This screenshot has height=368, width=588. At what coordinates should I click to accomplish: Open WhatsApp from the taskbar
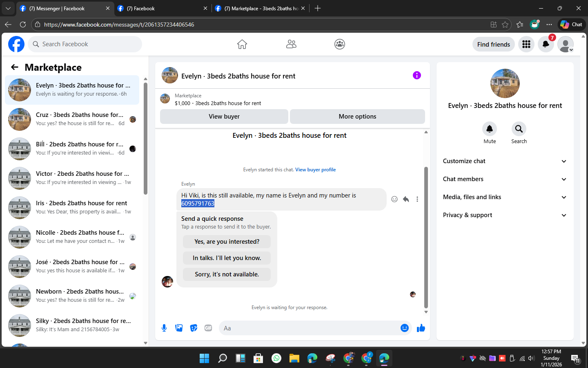[276, 358]
